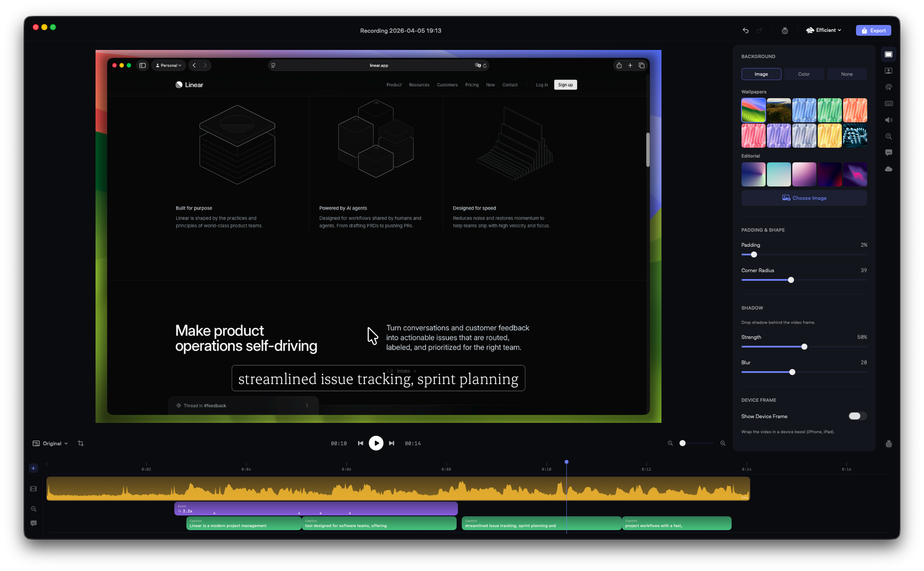Click the crop icon beside Original
This screenshot has width=924, height=571.
coord(80,443)
